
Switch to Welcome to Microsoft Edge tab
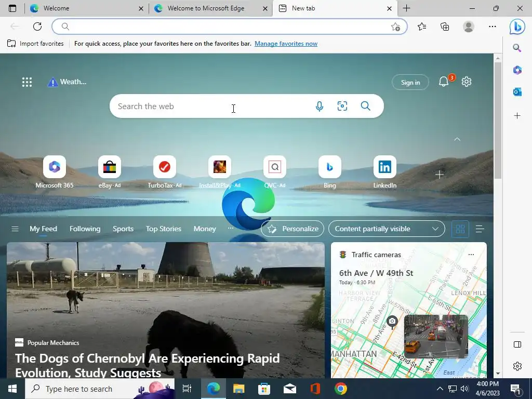click(210, 8)
